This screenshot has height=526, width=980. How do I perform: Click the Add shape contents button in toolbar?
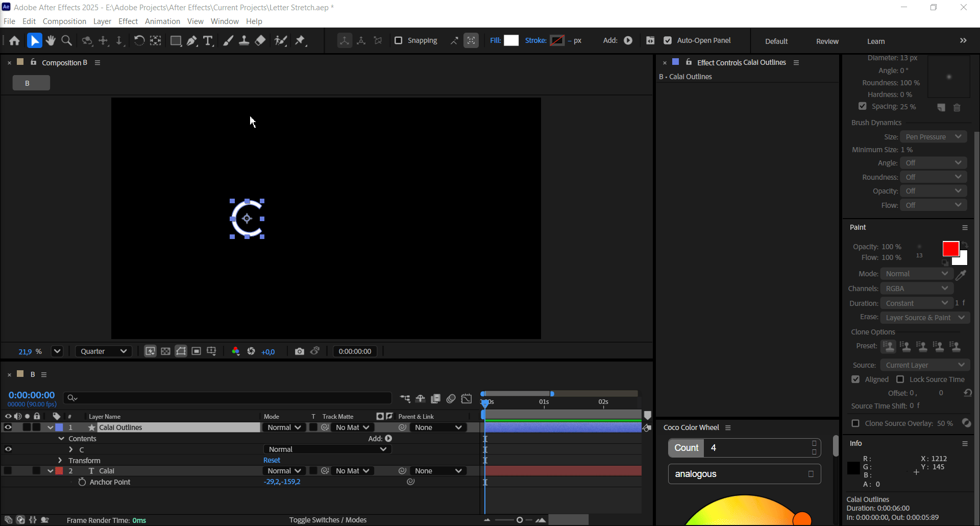(628, 40)
